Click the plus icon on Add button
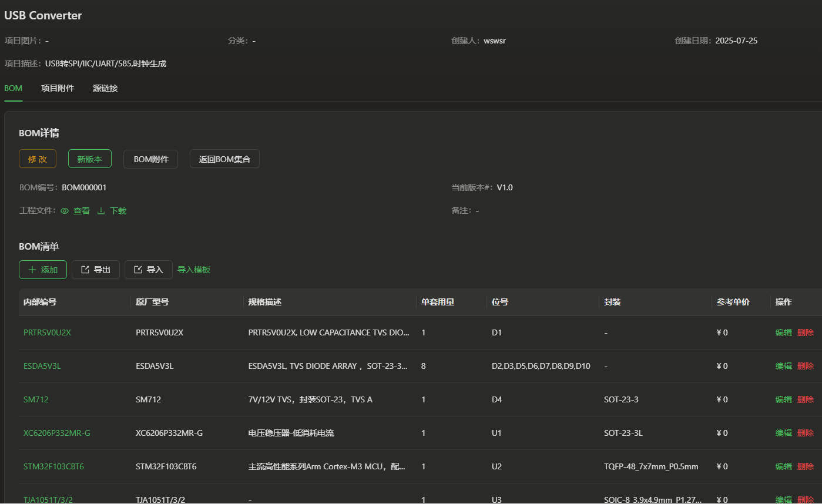 pyautogui.click(x=32, y=270)
